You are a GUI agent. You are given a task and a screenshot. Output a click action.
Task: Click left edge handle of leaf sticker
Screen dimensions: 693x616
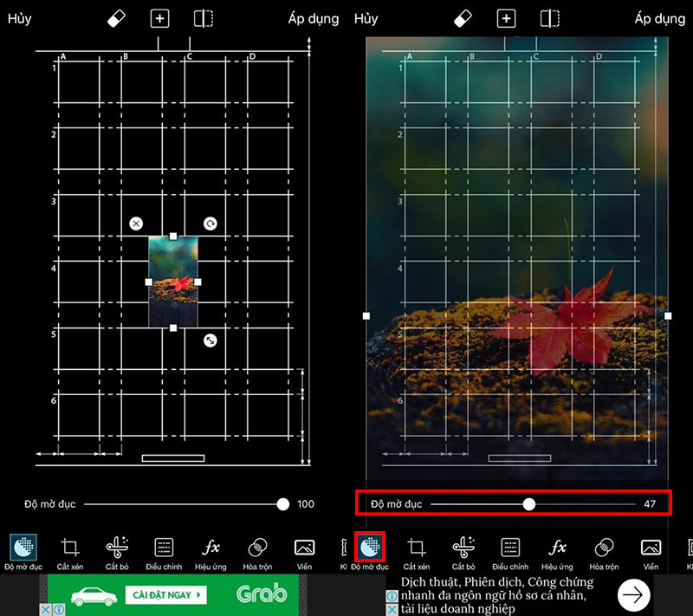point(149,282)
